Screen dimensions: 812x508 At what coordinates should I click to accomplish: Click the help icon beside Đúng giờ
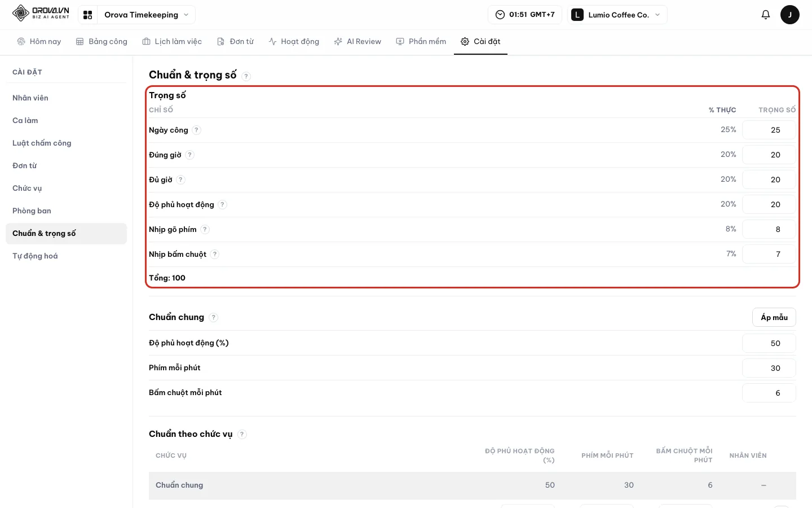tap(190, 155)
